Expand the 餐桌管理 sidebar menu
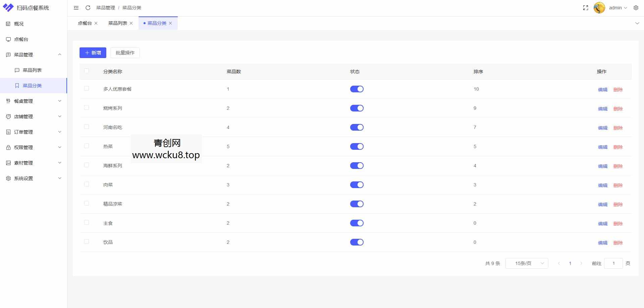This screenshot has height=308, width=644. point(34,101)
